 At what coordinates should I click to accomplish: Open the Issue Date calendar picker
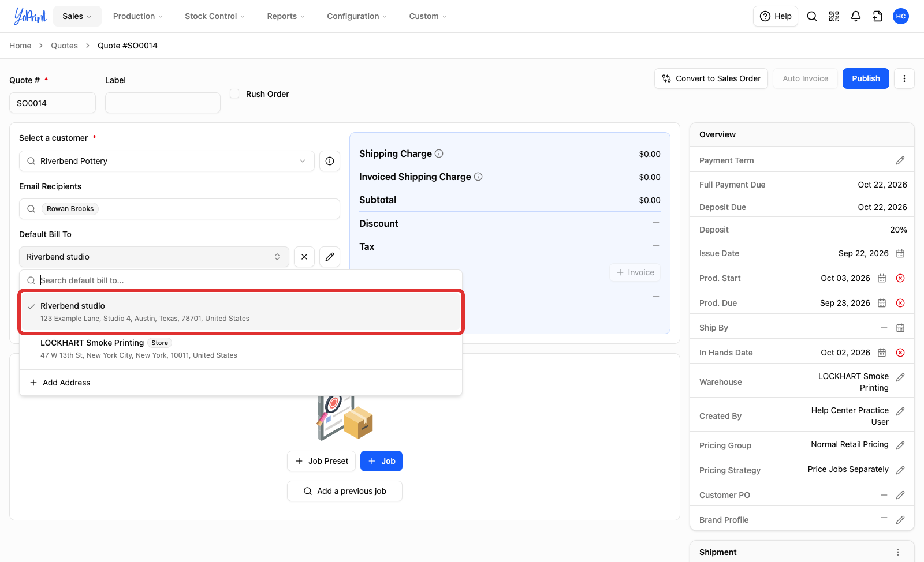click(900, 253)
